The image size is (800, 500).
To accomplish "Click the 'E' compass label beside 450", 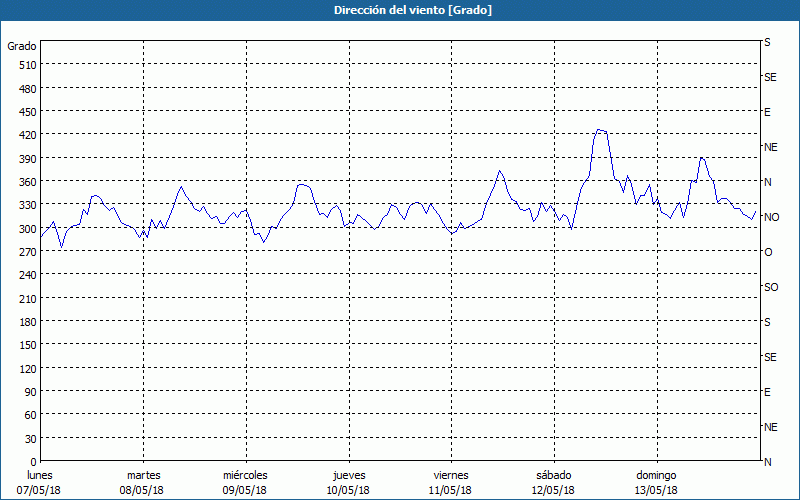I will (767, 112).
